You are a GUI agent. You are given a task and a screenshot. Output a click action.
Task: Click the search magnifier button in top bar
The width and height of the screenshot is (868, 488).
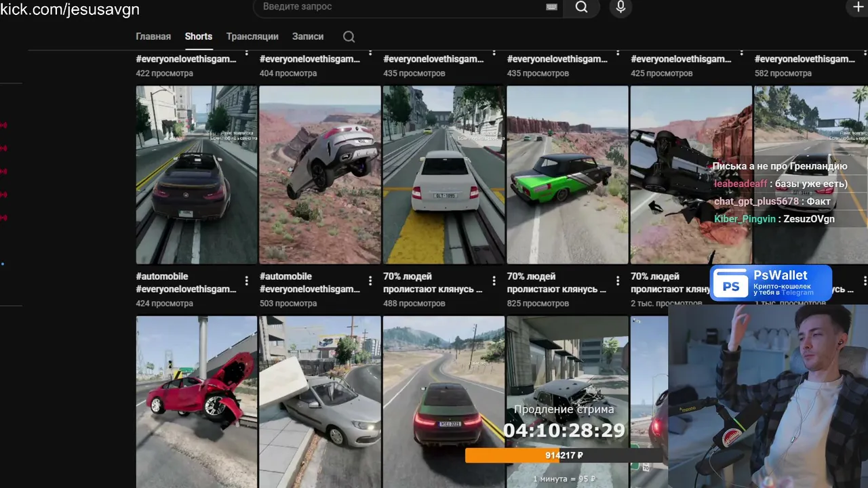click(581, 7)
